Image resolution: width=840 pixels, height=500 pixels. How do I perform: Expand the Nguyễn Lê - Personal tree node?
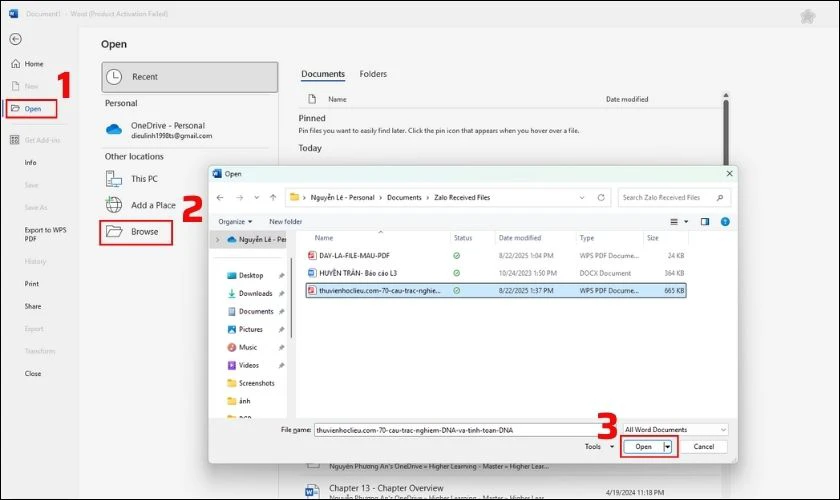point(218,240)
